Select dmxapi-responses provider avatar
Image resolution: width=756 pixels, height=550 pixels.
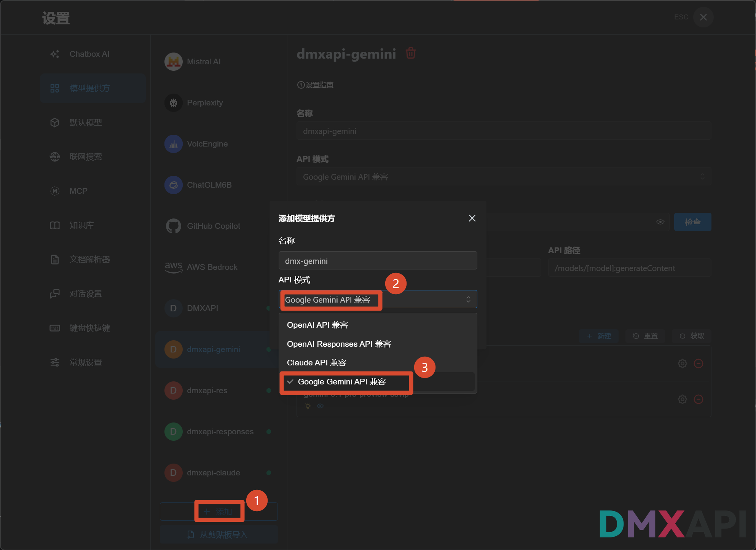174,432
